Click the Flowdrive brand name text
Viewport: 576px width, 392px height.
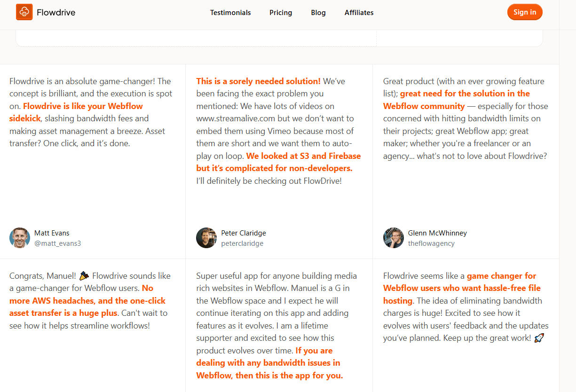(x=56, y=13)
